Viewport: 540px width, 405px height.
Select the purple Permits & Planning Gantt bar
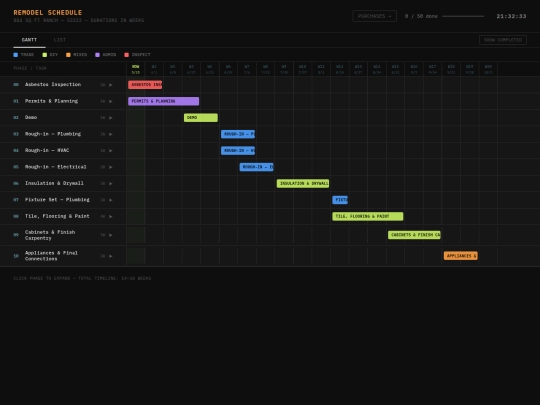click(x=164, y=101)
